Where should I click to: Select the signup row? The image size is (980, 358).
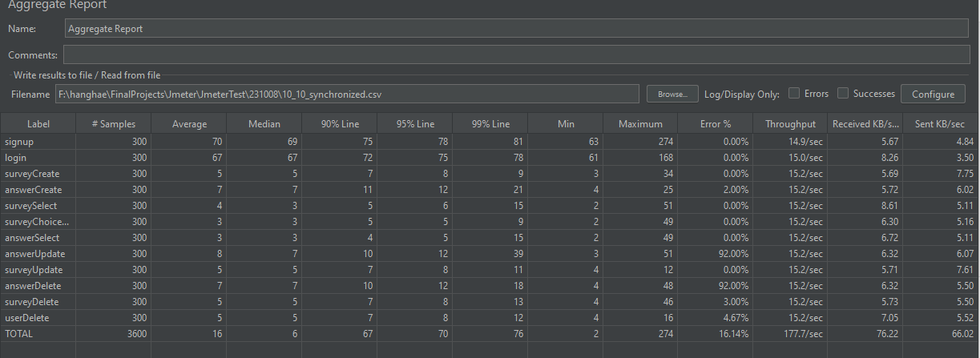coord(490,142)
